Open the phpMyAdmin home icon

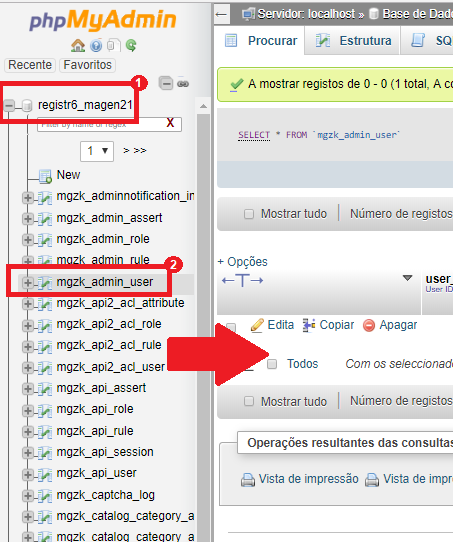click(x=78, y=45)
